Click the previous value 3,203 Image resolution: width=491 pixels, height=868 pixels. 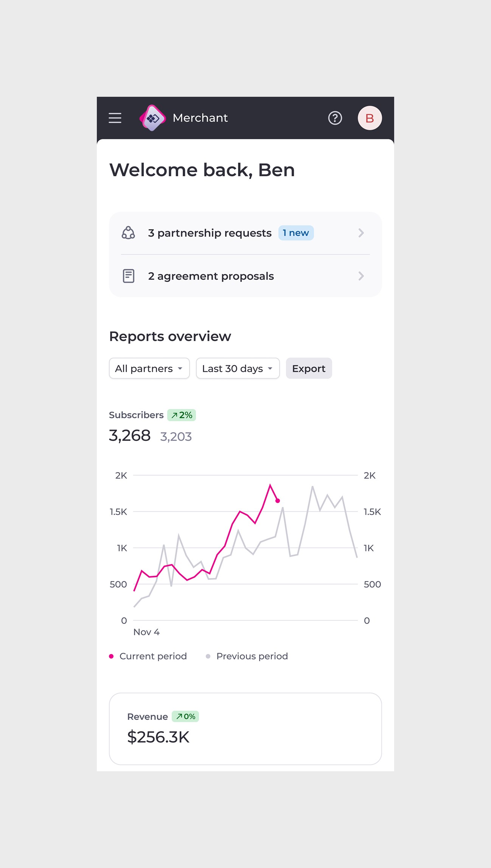pos(176,437)
